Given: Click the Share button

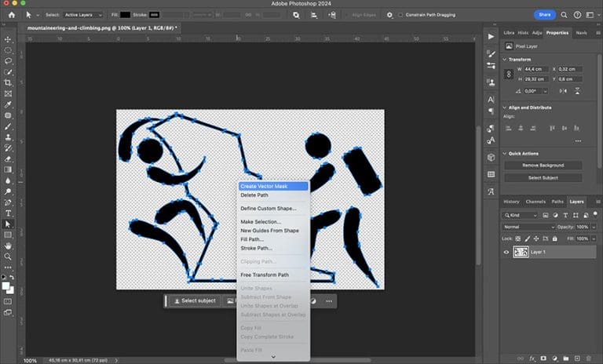Looking at the screenshot, I should 545,15.
